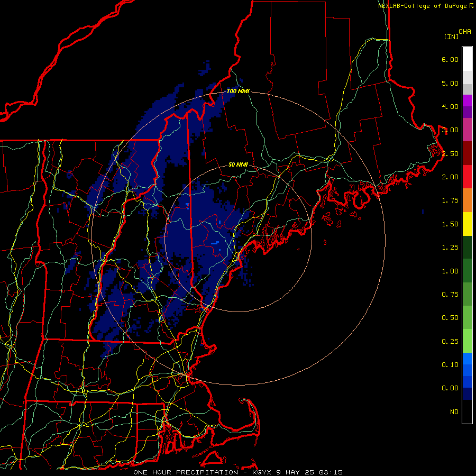This screenshot has height=476, width=476.
Task: Click the 0.25 legend value
Action: (x=450, y=342)
